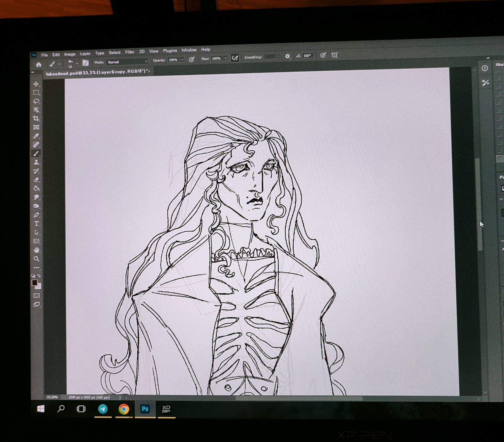Viewport: 504px width, 442px height.
Task: Open the blending Mode dropdown set to Normal
Action: coord(127,62)
